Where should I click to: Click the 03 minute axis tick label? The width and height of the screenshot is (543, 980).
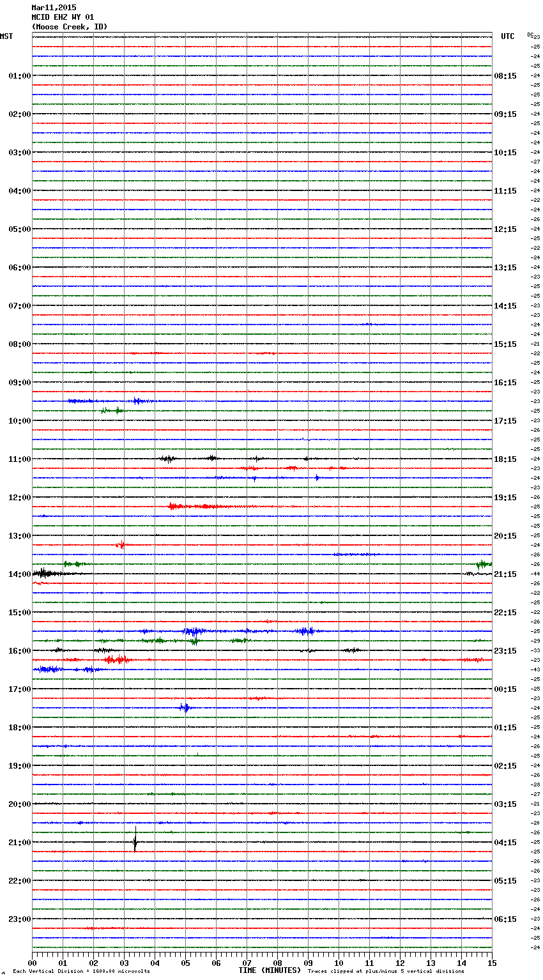124,963
